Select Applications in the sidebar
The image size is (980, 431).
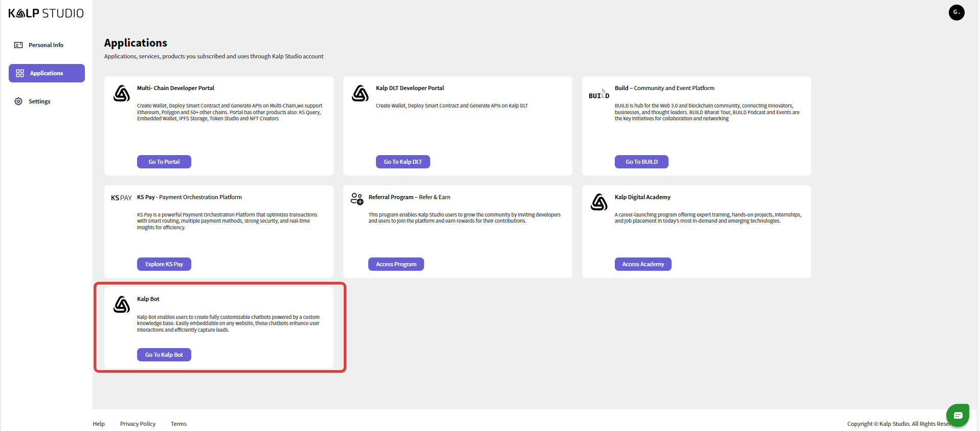[47, 73]
